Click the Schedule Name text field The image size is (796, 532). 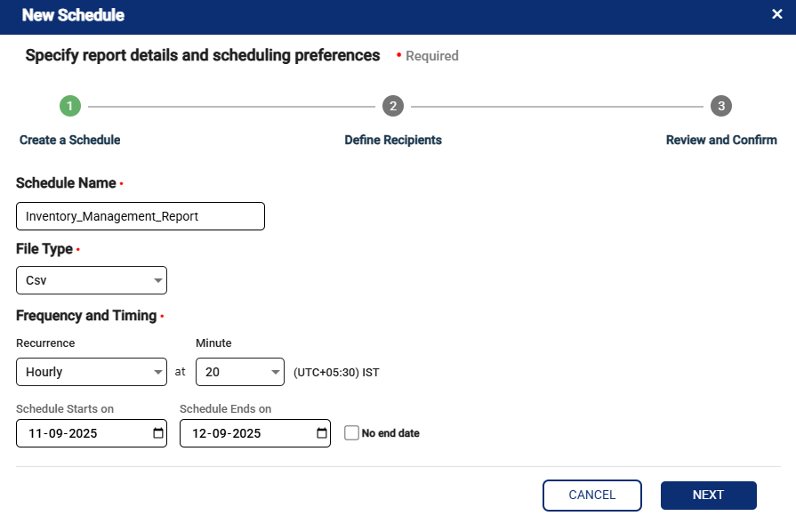pyautogui.click(x=141, y=216)
